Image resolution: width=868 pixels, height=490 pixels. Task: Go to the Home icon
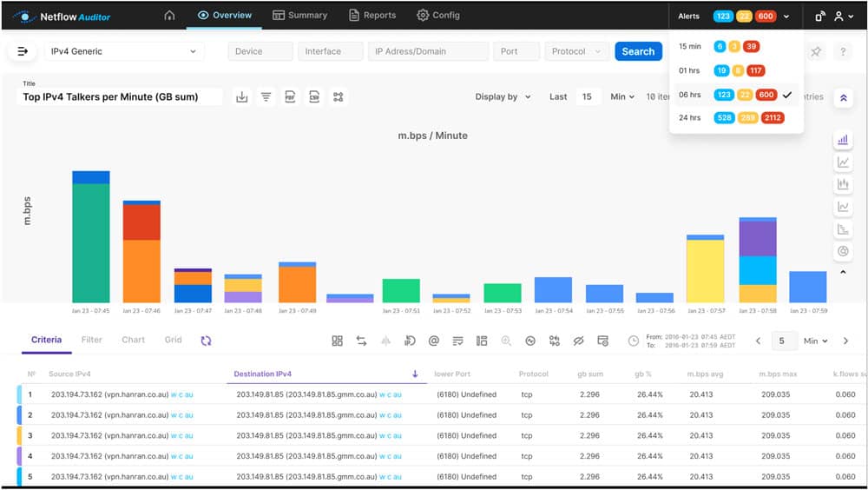coord(169,16)
